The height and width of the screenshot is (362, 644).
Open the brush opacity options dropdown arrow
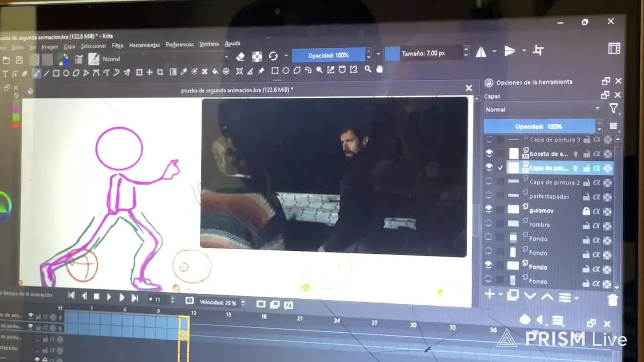click(x=378, y=54)
